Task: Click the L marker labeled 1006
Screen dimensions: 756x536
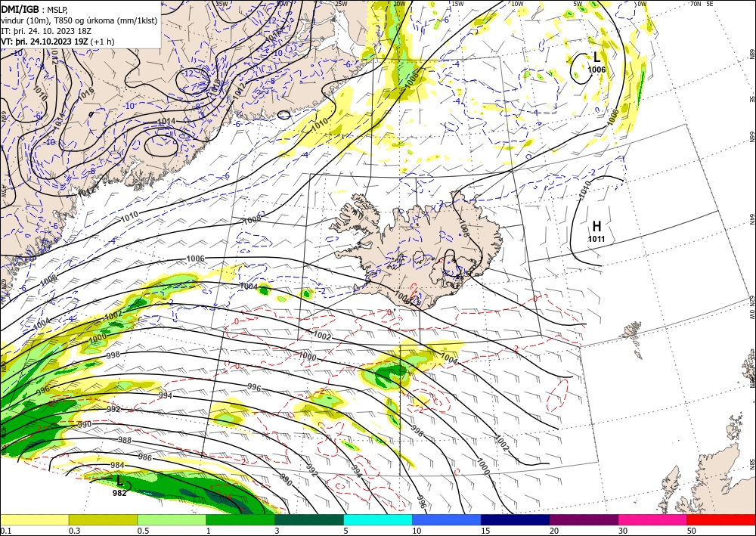Action: pyautogui.click(x=596, y=58)
